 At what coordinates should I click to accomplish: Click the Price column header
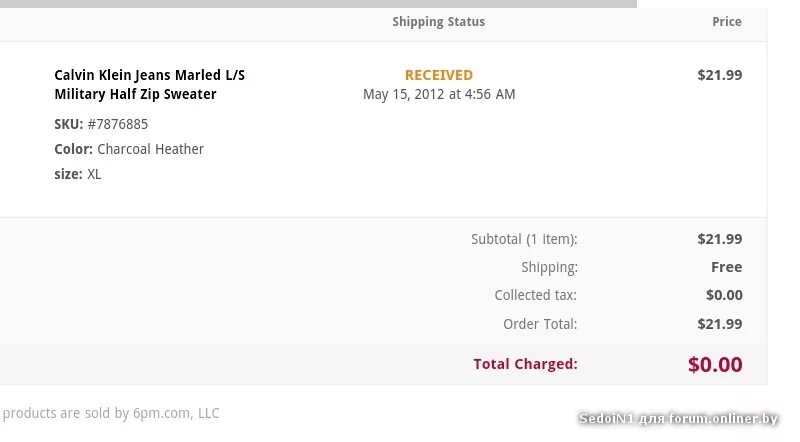click(726, 22)
